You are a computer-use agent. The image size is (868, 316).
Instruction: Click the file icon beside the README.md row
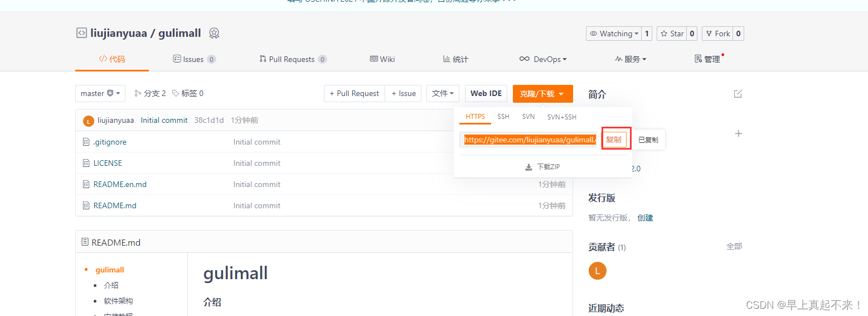(x=86, y=205)
